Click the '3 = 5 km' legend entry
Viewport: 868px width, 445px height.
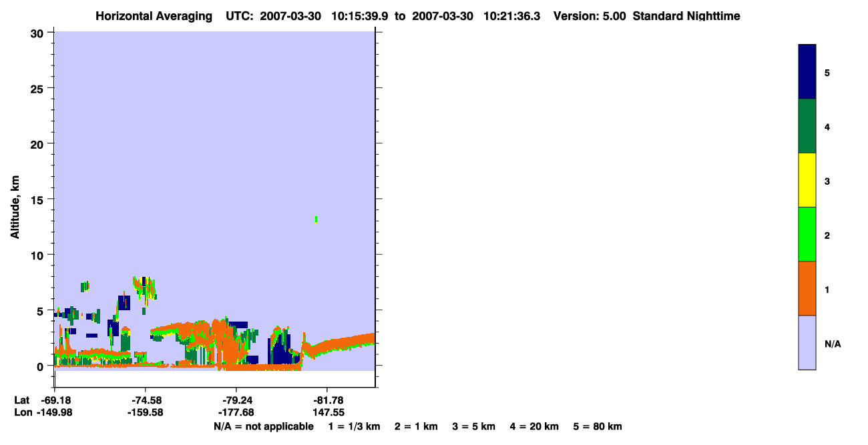coord(474,426)
